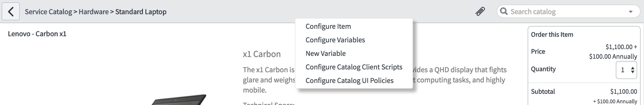Select Configure Variables menu entry

[335, 40]
